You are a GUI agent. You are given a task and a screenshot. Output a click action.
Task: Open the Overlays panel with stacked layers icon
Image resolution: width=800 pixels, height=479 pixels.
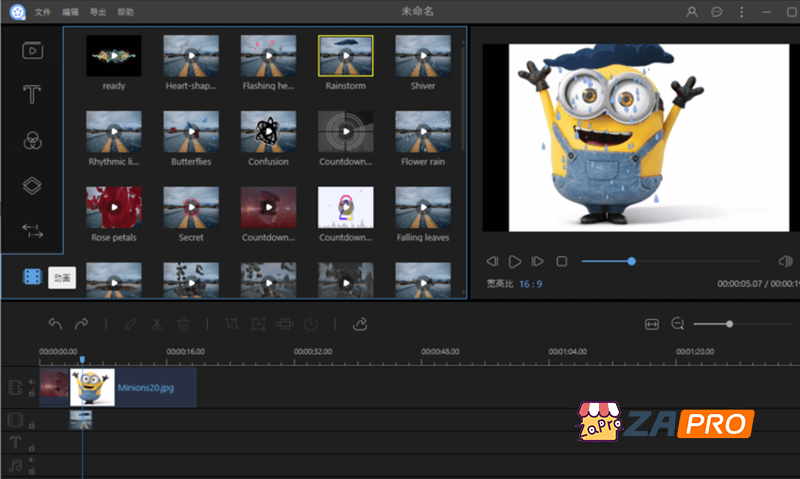pyautogui.click(x=32, y=186)
